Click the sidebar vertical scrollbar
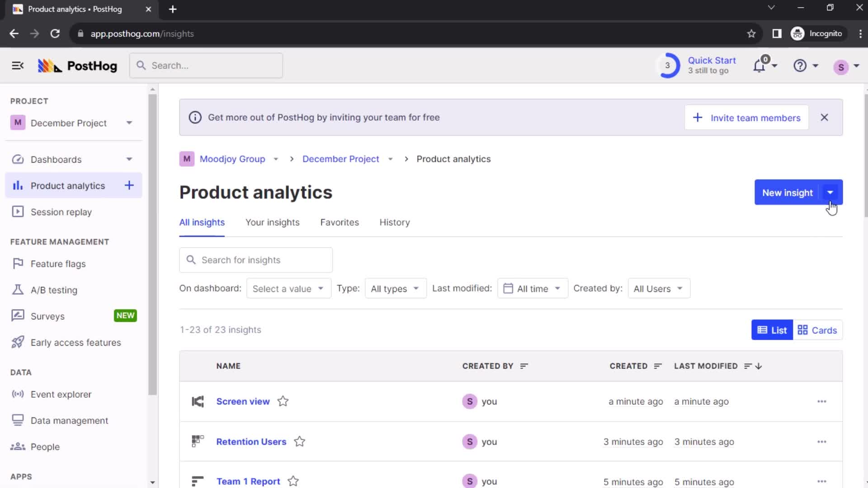The image size is (868, 488). [x=152, y=244]
